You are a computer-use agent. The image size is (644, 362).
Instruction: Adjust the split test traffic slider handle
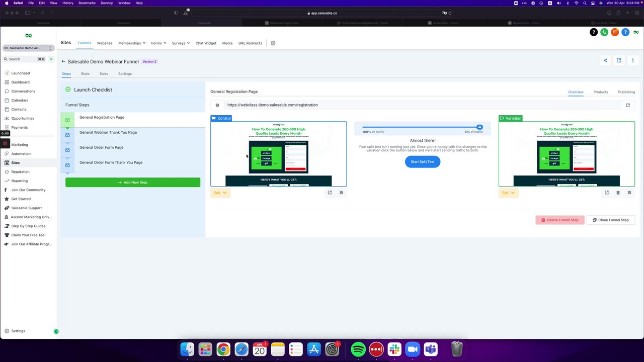[479, 127]
